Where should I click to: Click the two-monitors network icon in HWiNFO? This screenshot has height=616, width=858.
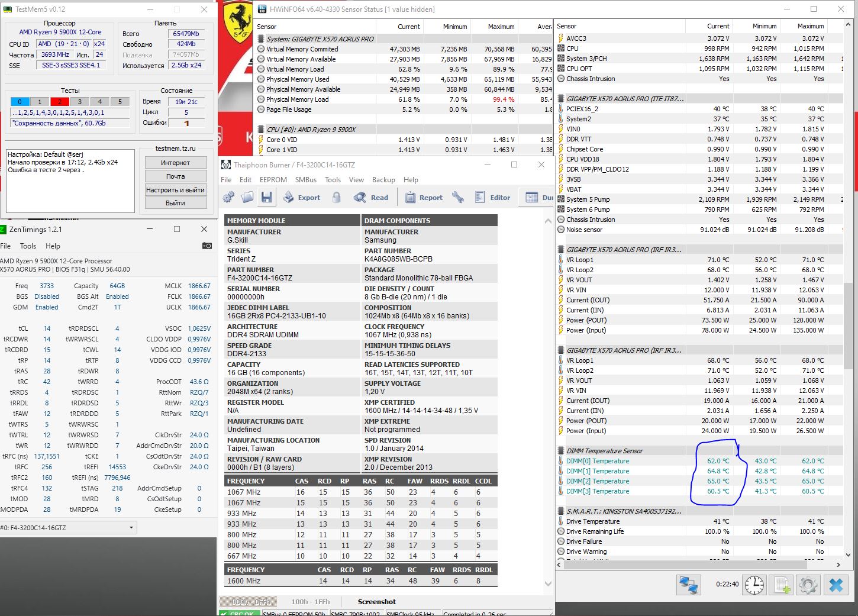[689, 585]
